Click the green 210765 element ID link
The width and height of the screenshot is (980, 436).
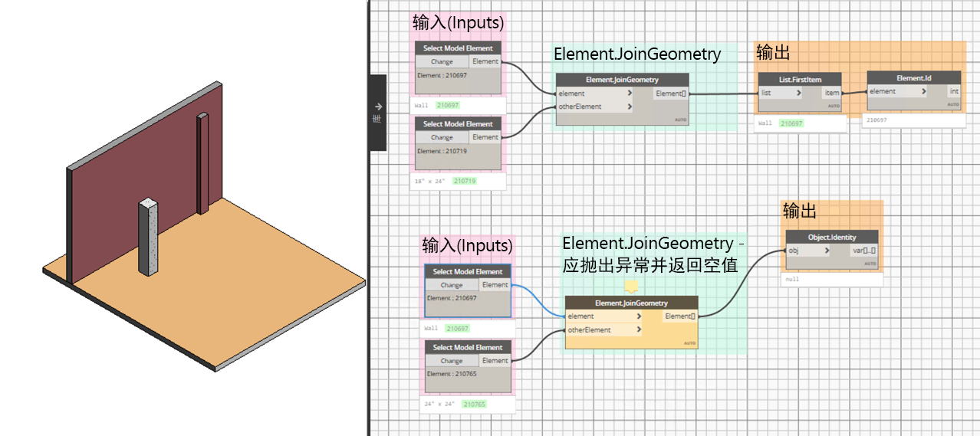click(x=475, y=404)
